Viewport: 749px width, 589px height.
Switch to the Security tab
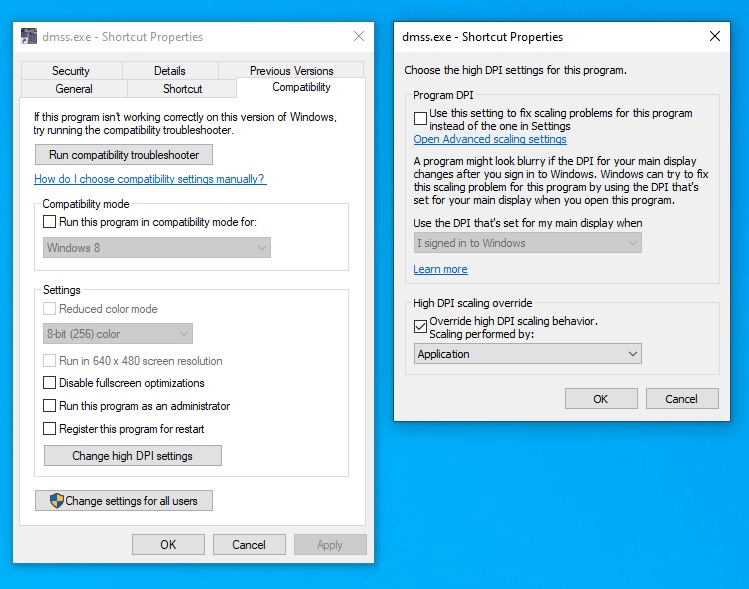[71, 71]
